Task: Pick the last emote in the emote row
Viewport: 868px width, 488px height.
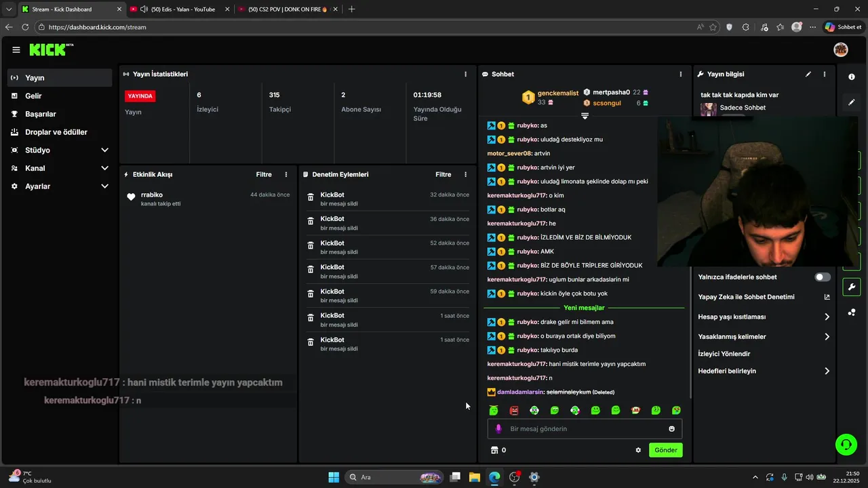Action: point(677,410)
